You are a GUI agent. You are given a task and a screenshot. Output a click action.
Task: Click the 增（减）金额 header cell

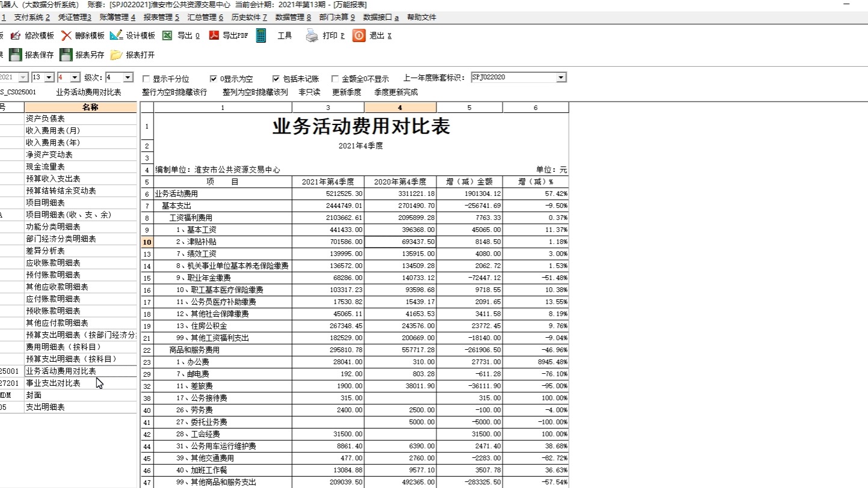pos(469,181)
